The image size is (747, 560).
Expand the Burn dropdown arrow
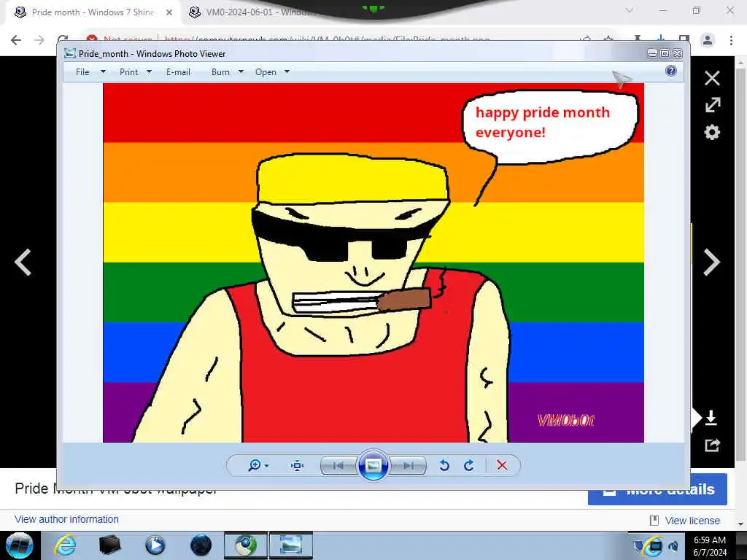(x=241, y=72)
